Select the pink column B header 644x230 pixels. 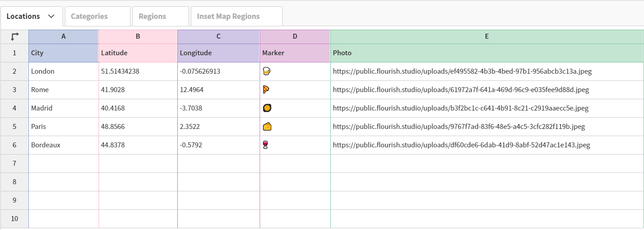[138, 36]
